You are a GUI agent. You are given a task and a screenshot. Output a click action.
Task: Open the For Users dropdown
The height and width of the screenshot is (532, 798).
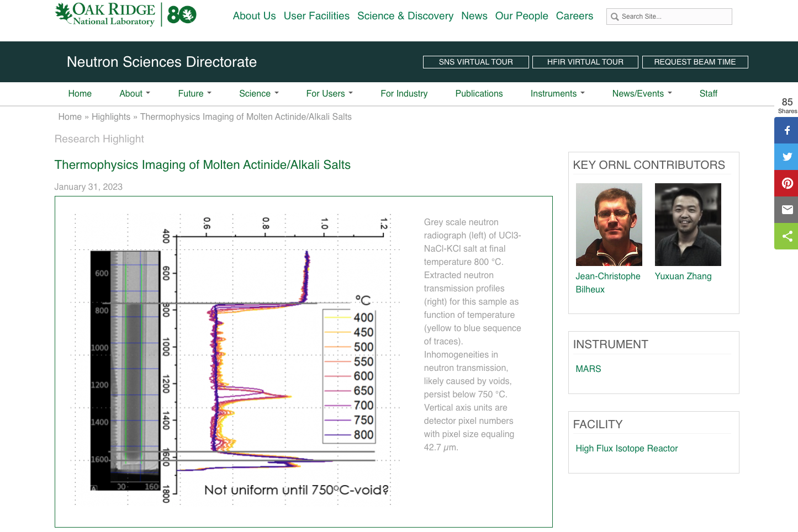(x=329, y=94)
